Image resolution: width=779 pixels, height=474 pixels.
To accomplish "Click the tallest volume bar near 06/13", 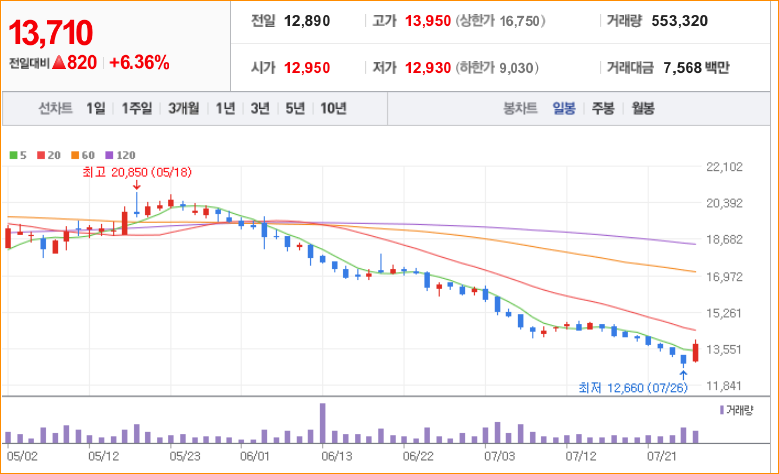I will (x=322, y=423).
